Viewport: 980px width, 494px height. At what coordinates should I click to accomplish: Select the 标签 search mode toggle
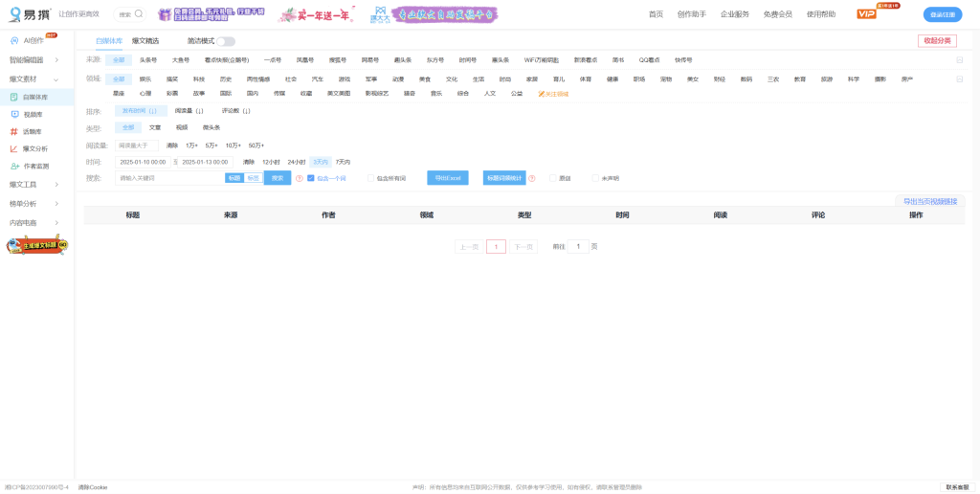253,178
